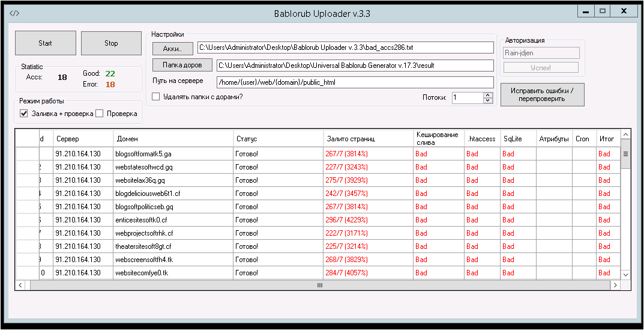Click Исправить ошибки / перепроверить button

(x=542, y=94)
